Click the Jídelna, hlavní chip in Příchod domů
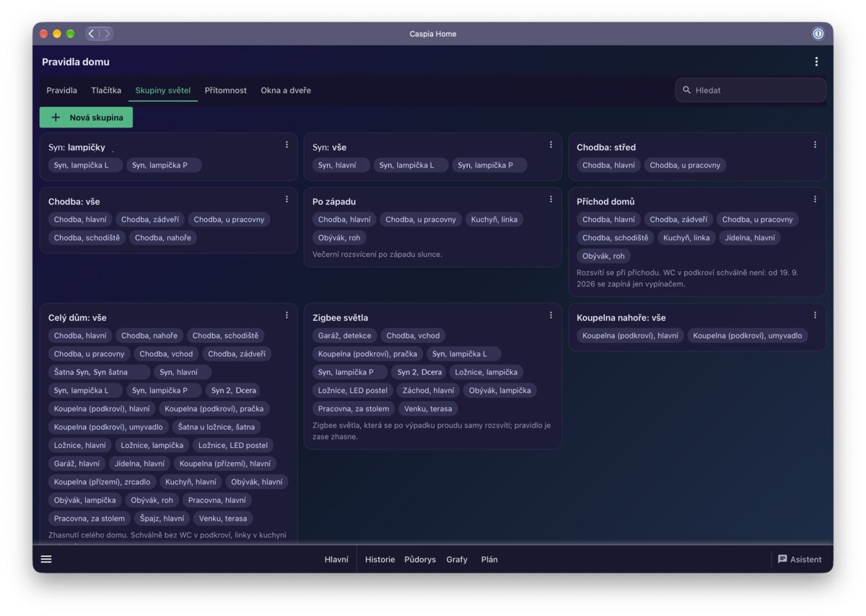The height and width of the screenshot is (616, 866). coord(749,237)
